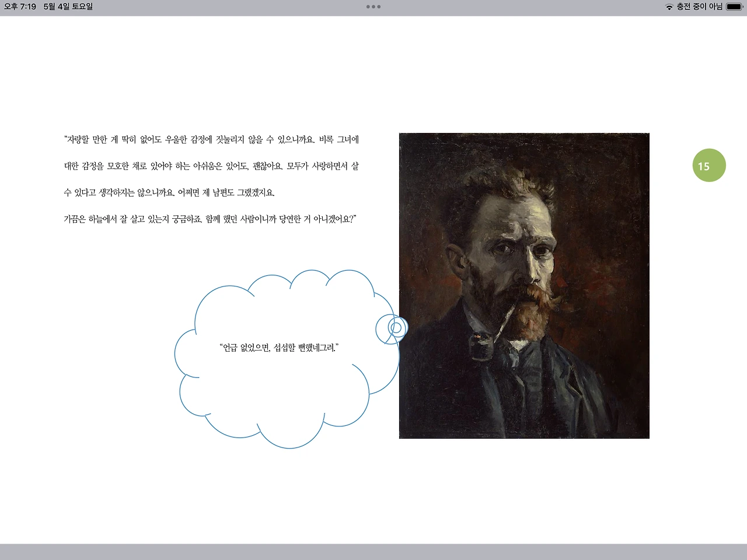Tap the line starting with 자랑할 만한 게

pyautogui.click(x=211, y=140)
